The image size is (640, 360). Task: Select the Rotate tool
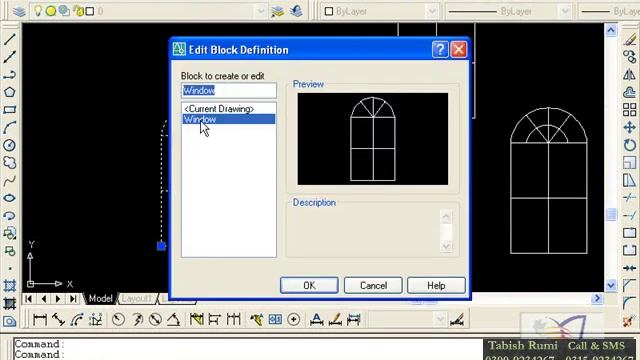(629, 145)
